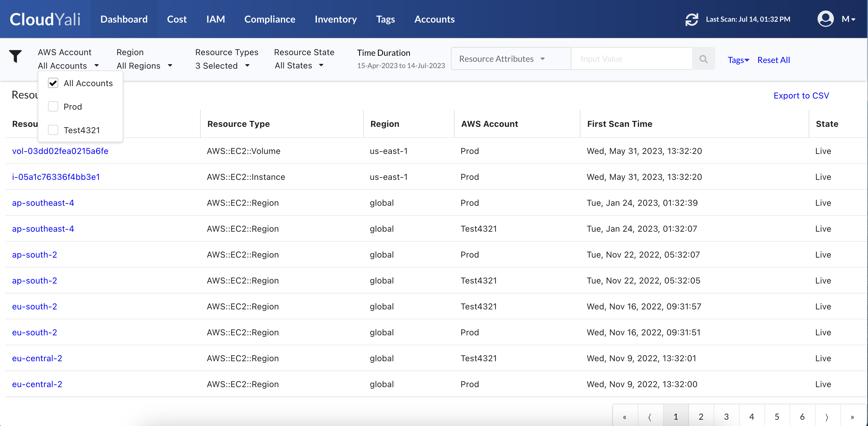Check the Prod account checkbox
The height and width of the screenshot is (426, 868).
(x=53, y=106)
